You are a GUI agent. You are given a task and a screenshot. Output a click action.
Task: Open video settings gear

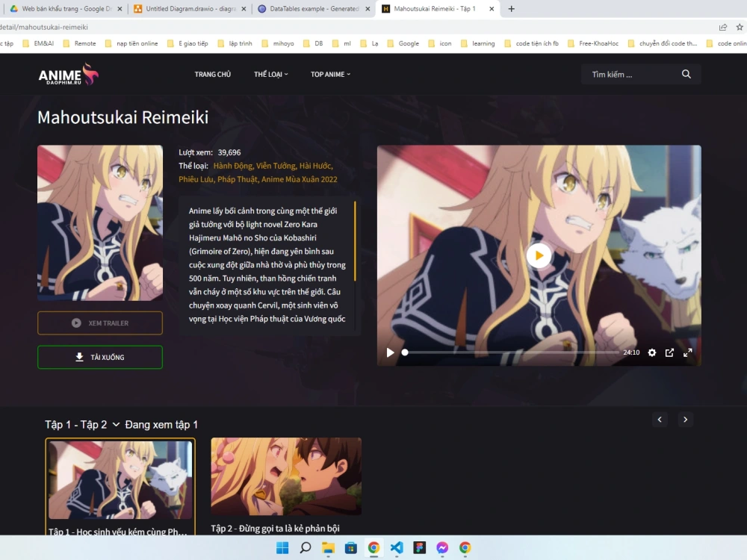point(651,352)
